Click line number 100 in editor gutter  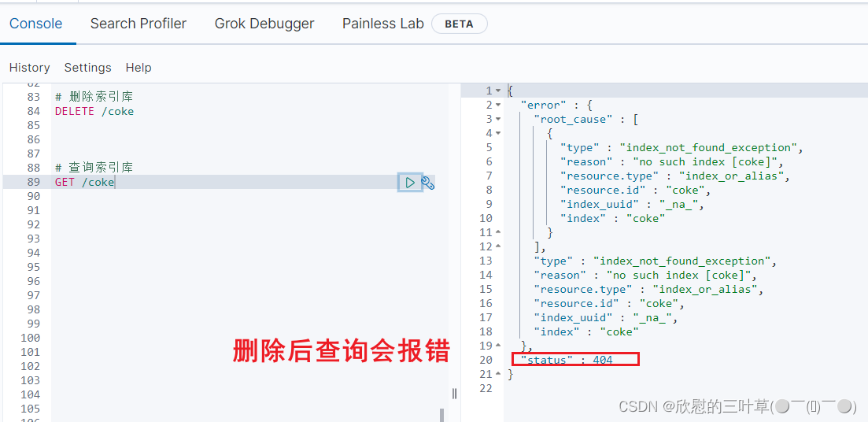tap(30, 338)
